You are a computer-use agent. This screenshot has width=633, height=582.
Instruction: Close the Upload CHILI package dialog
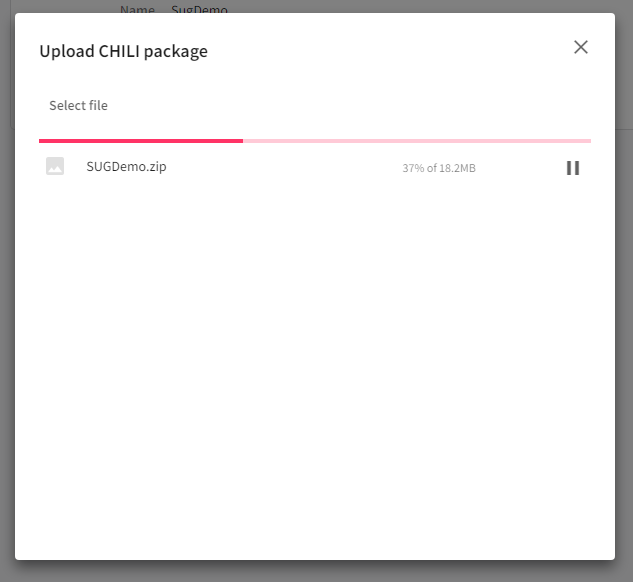(x=581, y=47)
